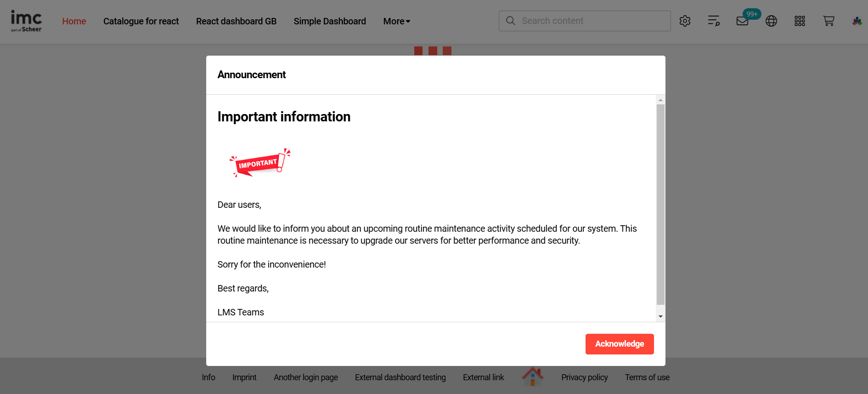Open the Terms of use link
This screenshot has width=868, height=394.
point(647,377)
